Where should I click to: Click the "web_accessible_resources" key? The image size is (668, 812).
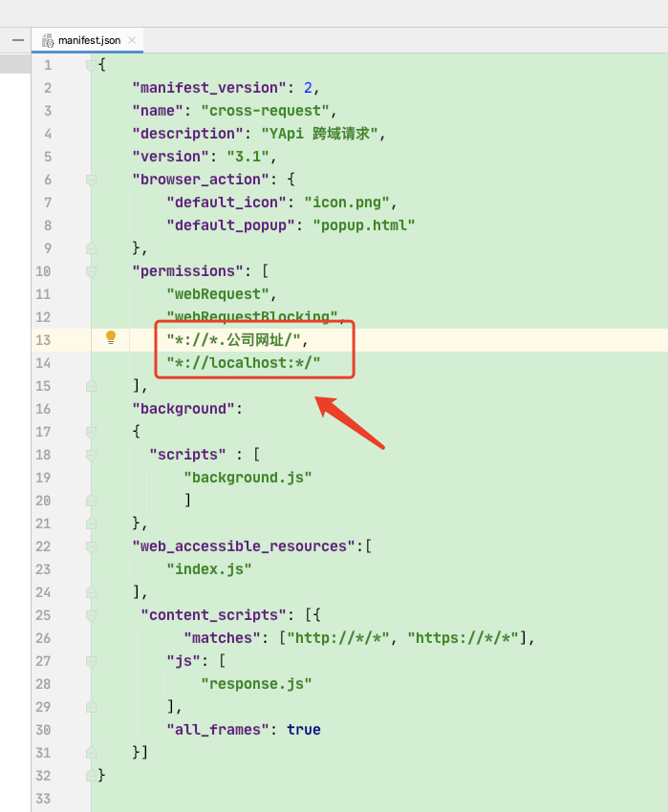pos(244,546)
